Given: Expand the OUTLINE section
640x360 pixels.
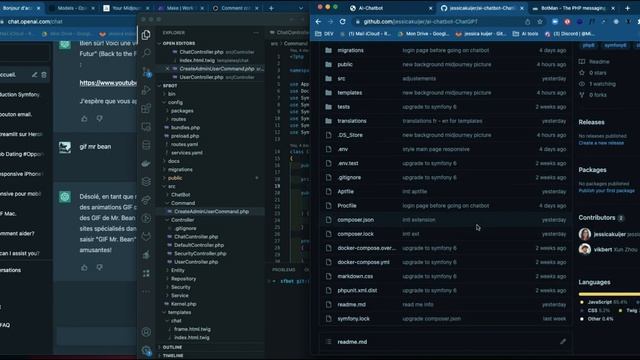Looking at the screenshot, I should tap(172, 347).
